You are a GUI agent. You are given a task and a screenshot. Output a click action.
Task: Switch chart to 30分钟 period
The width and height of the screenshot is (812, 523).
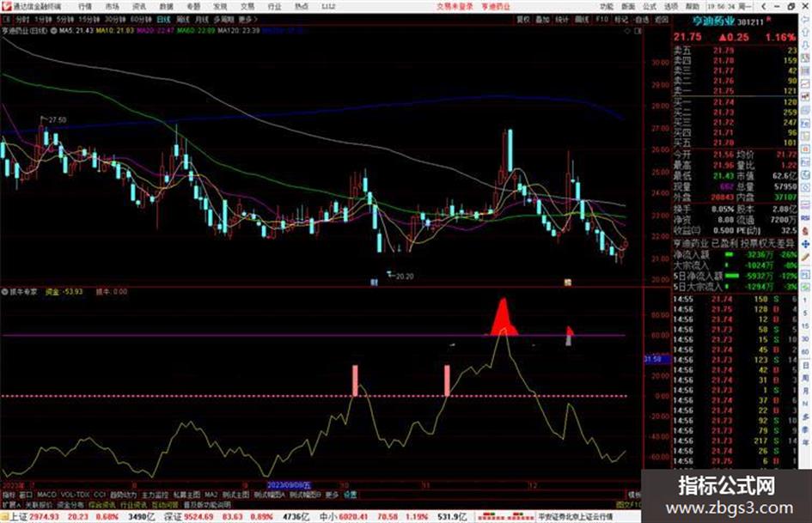pos(115,19)
